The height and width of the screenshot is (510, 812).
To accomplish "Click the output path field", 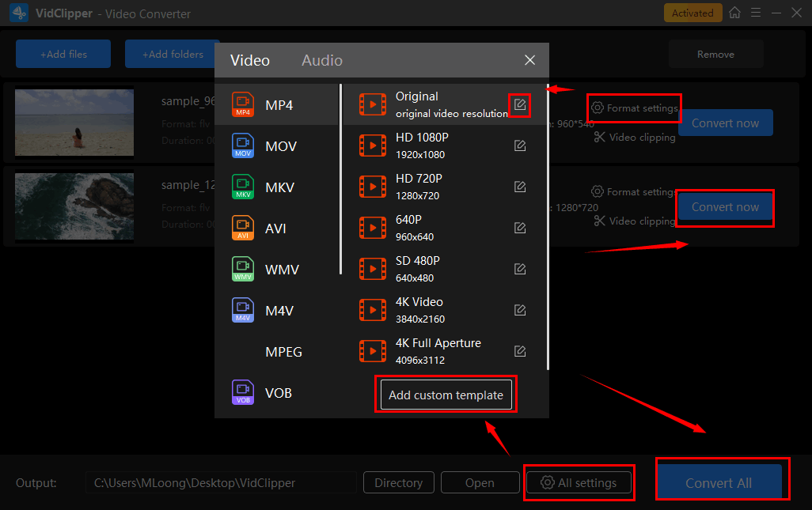I will (x=220, y=483).
